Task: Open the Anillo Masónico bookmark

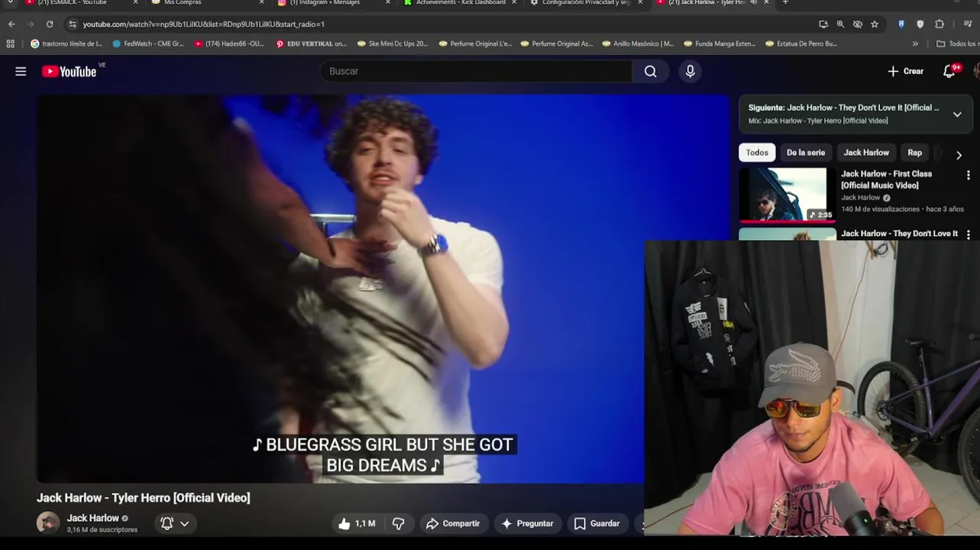Action: [638, 44]
